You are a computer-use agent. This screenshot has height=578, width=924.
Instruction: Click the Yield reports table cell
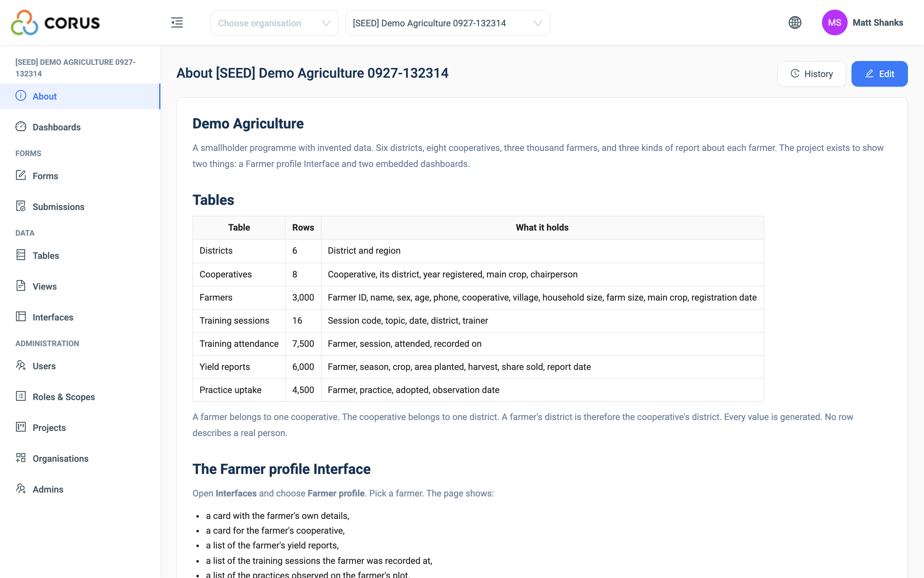[x=239, y=367]
